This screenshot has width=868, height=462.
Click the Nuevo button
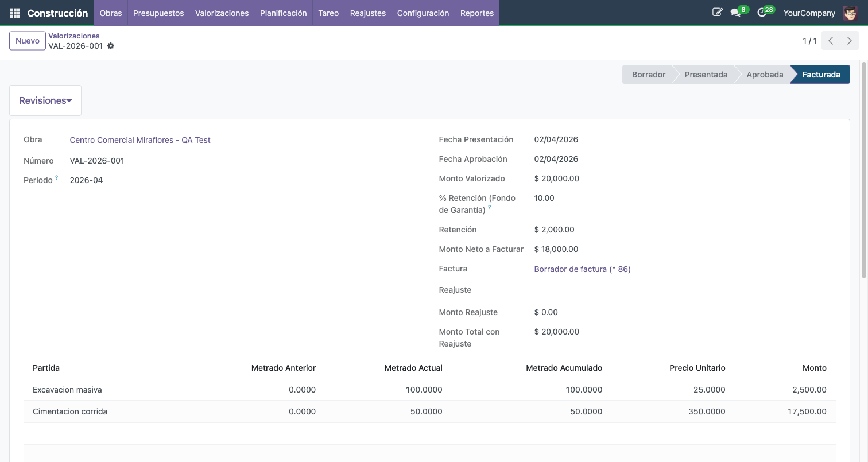[x=28, y=41]
